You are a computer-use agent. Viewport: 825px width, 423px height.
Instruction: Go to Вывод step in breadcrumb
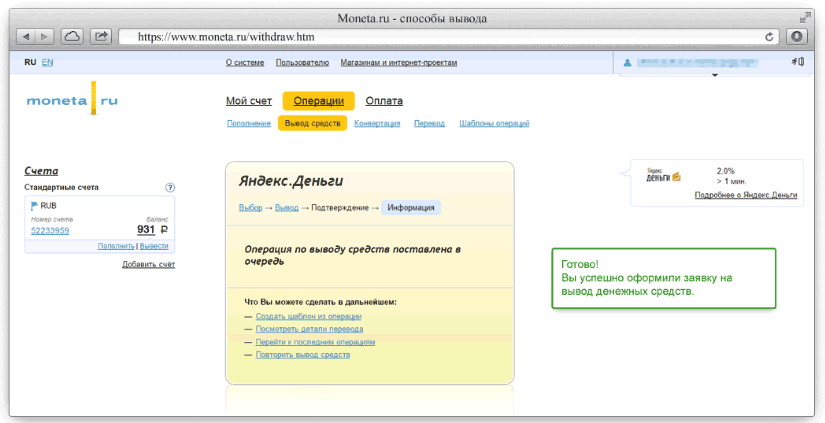287,208
